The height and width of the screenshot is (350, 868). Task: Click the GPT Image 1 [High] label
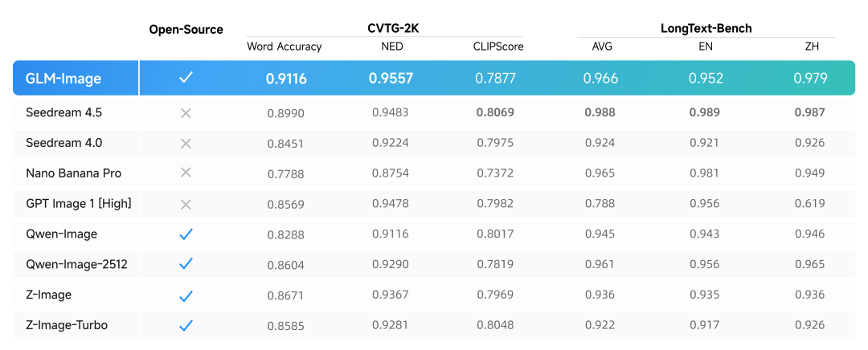pyautogui.click(x=78, y=204)
